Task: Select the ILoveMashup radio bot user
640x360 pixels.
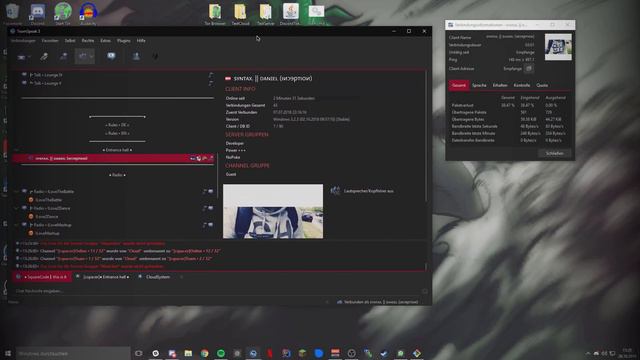Action: 48,233
